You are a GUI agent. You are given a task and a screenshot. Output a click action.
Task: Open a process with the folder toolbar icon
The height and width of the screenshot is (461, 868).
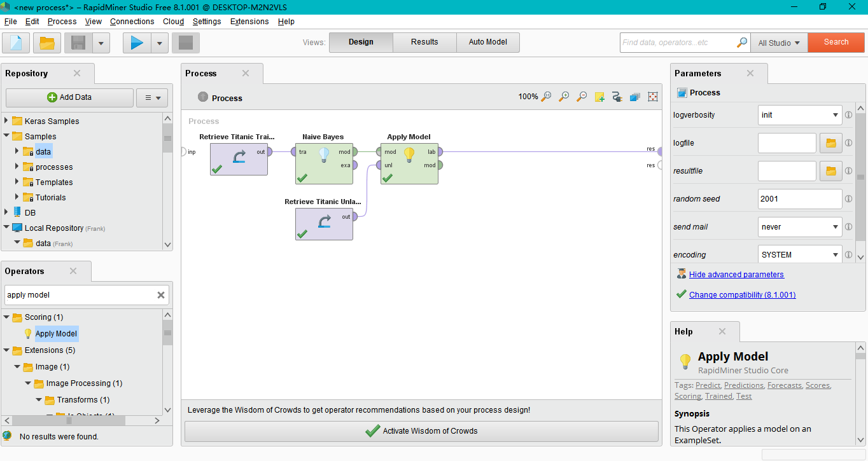click(x=47, y=43)
